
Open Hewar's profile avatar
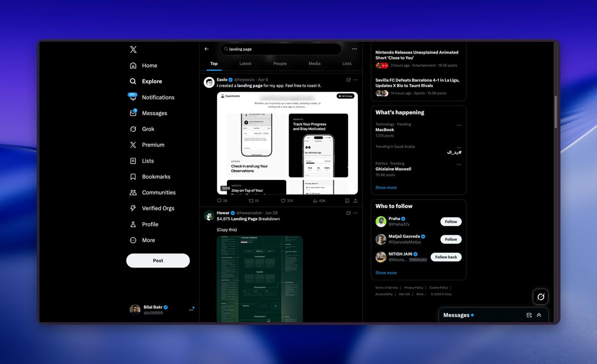pos(209,215)
